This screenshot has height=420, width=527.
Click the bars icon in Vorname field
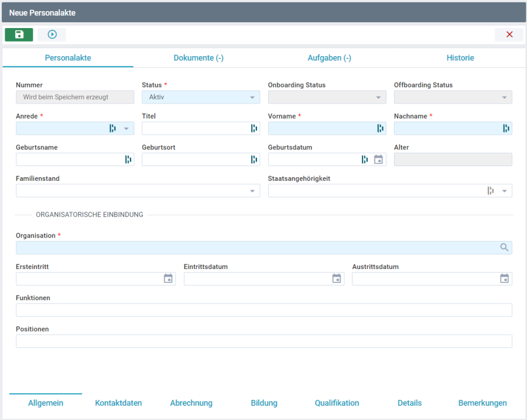[380, 128]
